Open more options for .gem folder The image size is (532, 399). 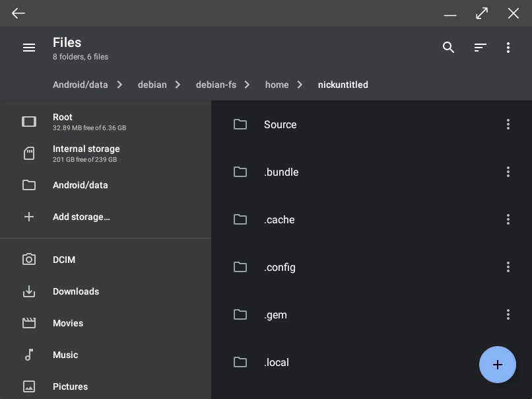click(508, 314)
